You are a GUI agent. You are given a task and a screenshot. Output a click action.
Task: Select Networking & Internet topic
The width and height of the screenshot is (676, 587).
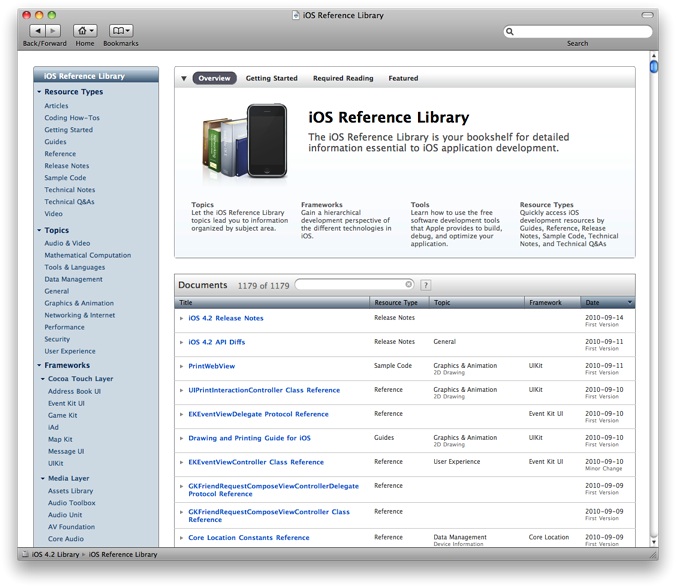coord(79,315)
